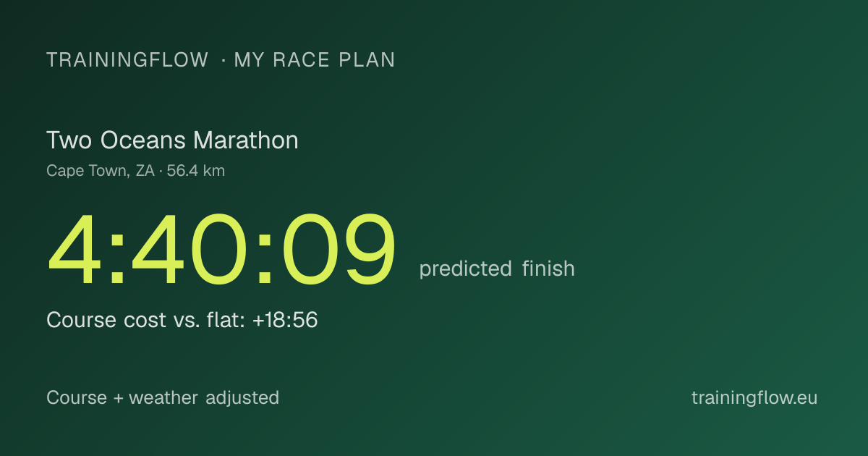868x456 pixels.
Task: Click the 'Course + weather adjusted' footer note
Action: (x=163, y=398)
